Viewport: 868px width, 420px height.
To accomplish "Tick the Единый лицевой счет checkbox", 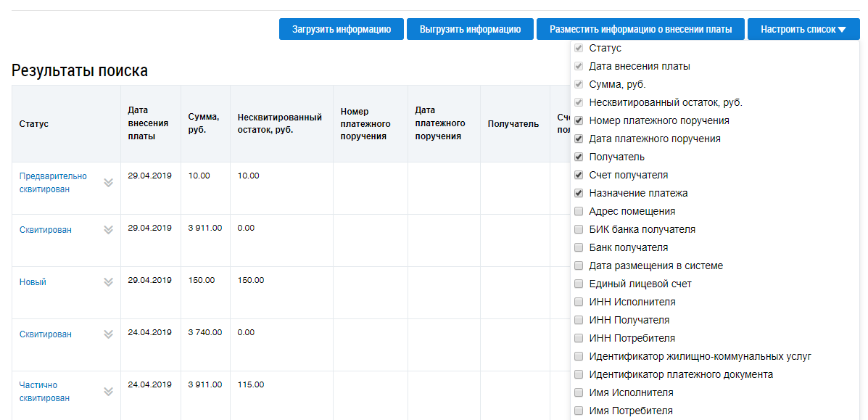I will (579, 284).
